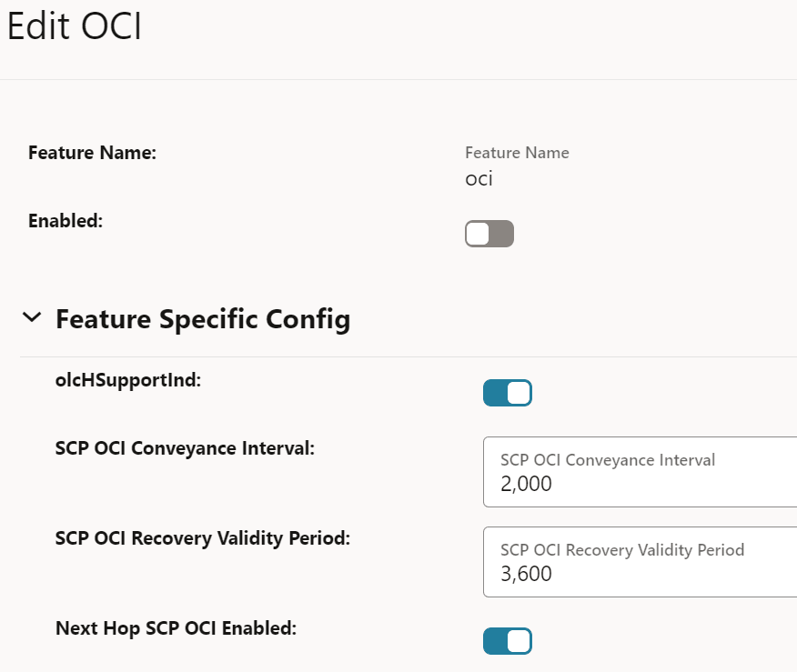The image size is (797, 672).
Task: Click the 'Next Hop SCP OCI Enabled:' label
Action: click(x=176, y=627)
